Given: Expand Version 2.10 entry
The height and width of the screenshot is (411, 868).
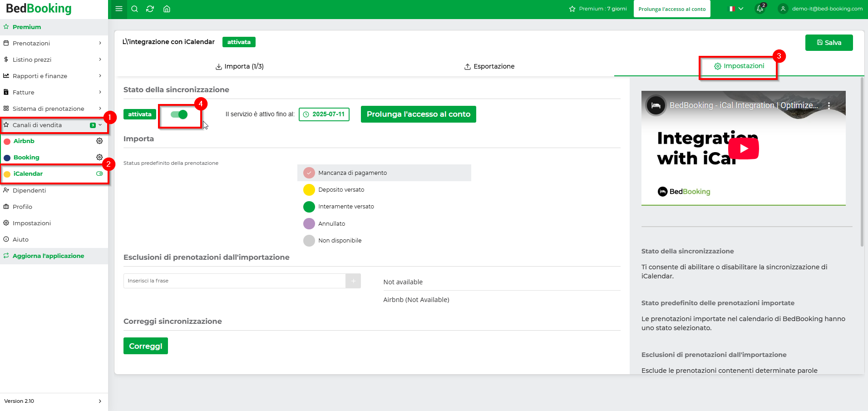Looking at the screenshot, I should pos(54,401).
